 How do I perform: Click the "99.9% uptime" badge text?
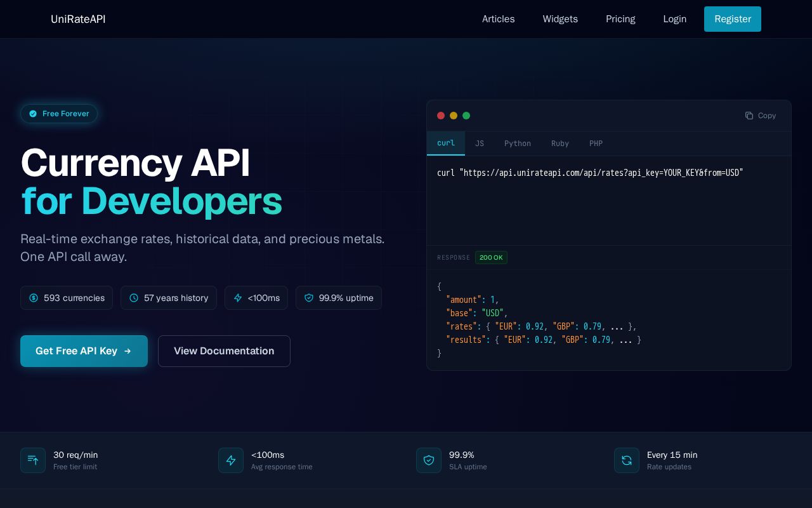tap(346, 298)
